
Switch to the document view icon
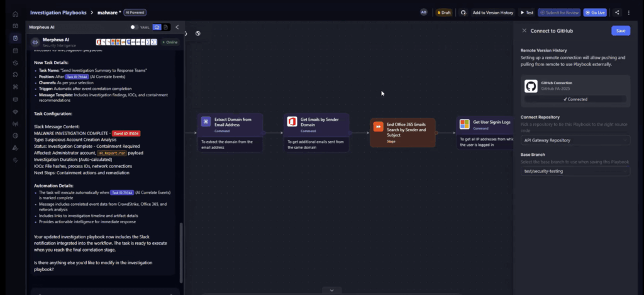(165, 27)
